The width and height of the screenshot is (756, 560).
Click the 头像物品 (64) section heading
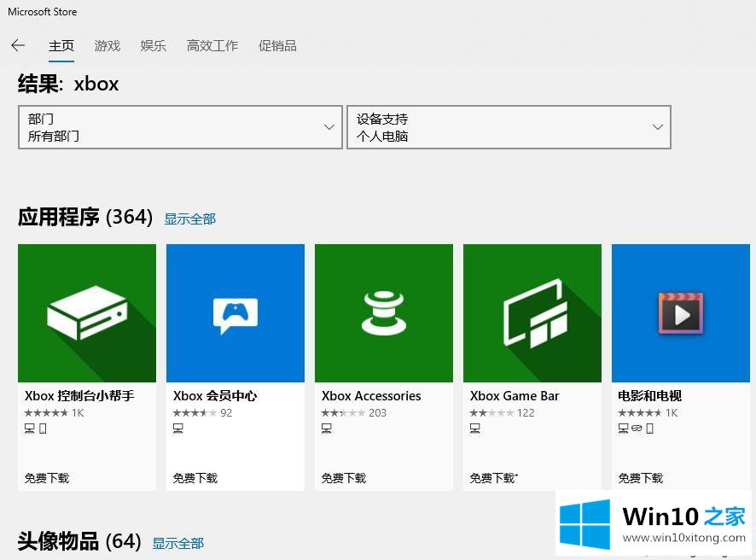point(79,541)
